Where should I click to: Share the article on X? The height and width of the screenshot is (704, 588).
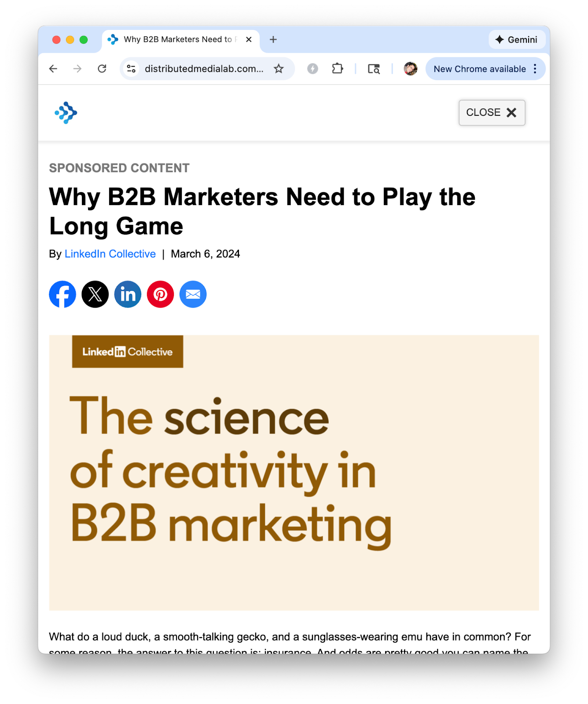coord(95,294)
